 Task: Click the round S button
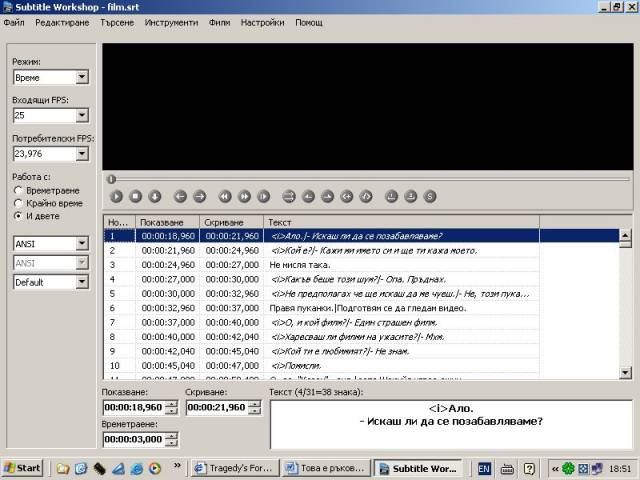click(x=429, y=197)
